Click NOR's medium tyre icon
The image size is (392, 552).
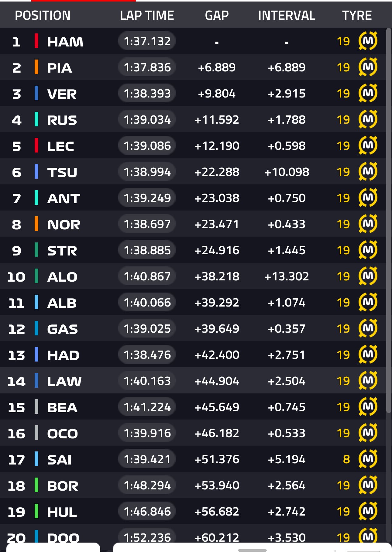[368, 224]
